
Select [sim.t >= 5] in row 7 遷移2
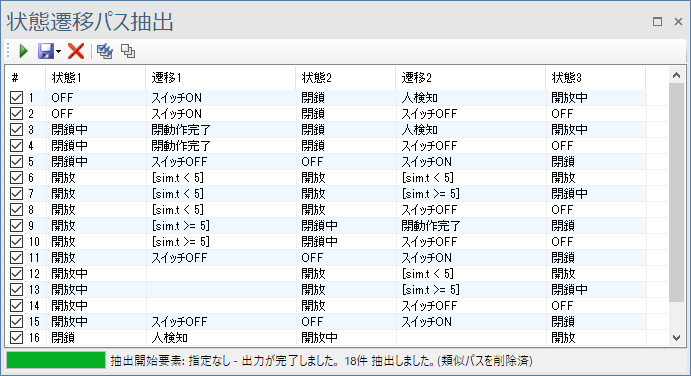click(431, 194)
